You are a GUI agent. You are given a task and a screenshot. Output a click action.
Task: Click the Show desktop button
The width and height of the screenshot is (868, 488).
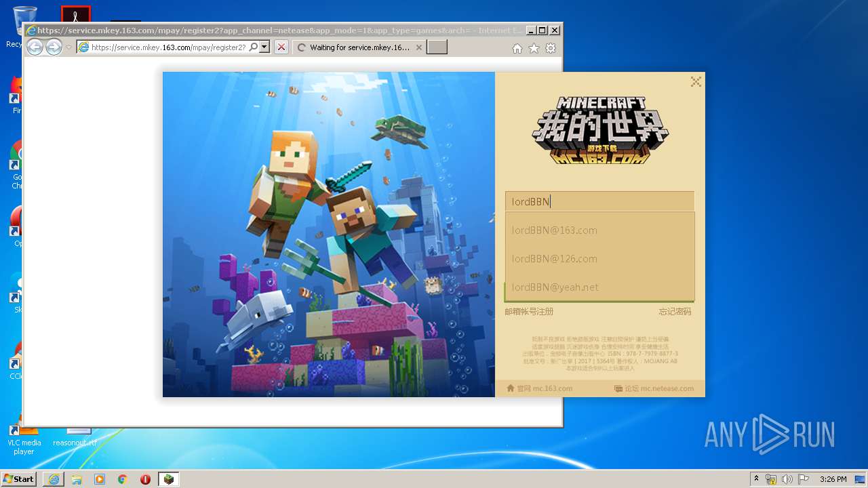point(860,479)
